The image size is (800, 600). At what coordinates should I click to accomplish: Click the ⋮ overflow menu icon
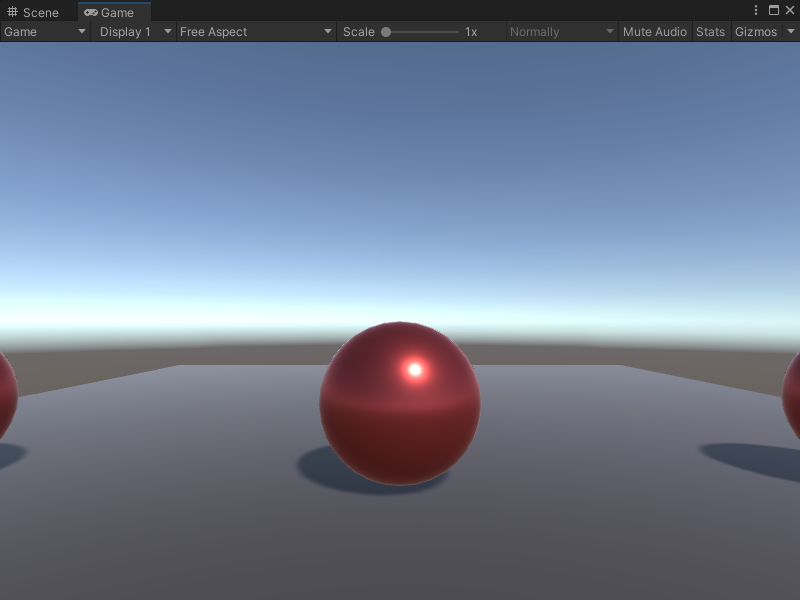[757, 10]
